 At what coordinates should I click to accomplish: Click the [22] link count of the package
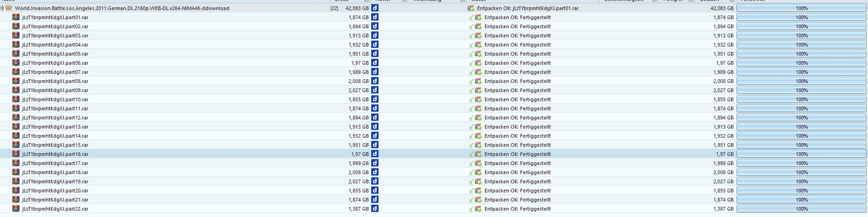[x=334, y=8]
